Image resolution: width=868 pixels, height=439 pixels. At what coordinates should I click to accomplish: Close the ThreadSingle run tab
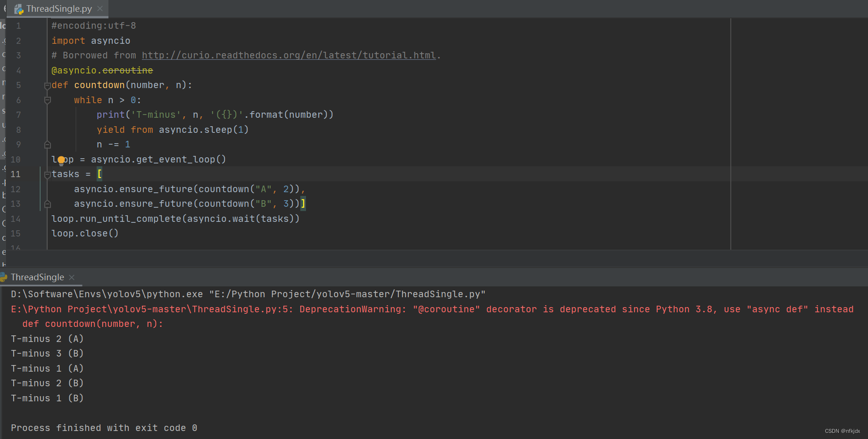tap(72, 277)
